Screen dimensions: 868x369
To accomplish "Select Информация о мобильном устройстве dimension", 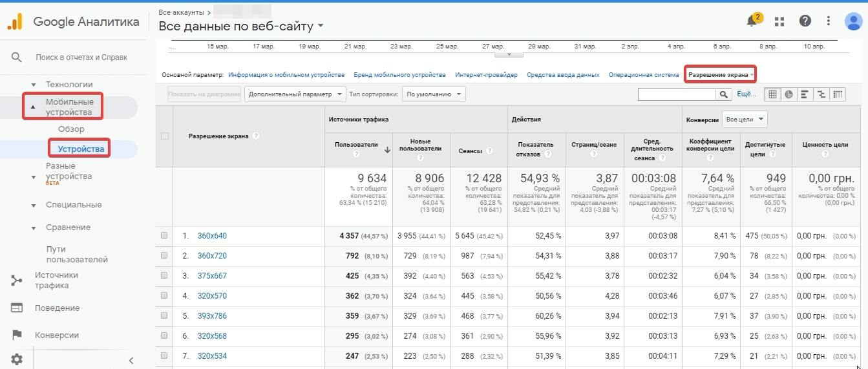I will click(286, 75).
